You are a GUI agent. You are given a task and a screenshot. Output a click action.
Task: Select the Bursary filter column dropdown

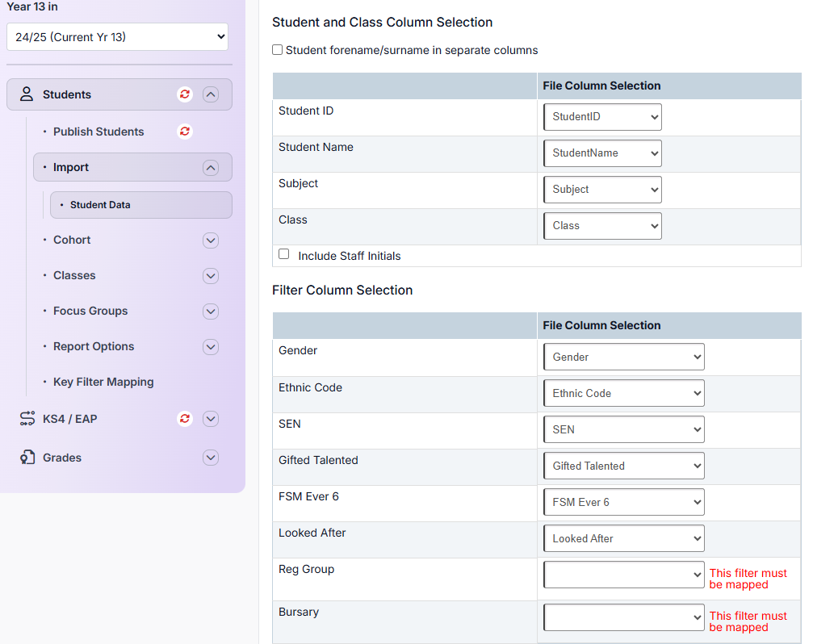pos(623,617)
